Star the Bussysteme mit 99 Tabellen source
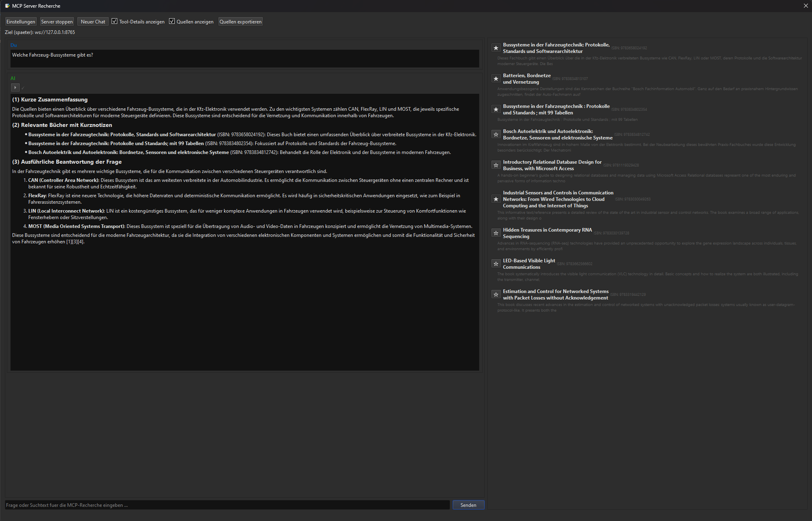Image resolution: width=812 pixels, height=521 pixels. [x=496, y=110]
